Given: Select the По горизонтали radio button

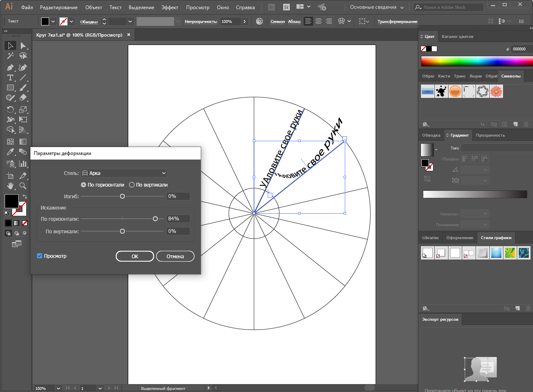Looking at the screenshot, I should point(84,185).
